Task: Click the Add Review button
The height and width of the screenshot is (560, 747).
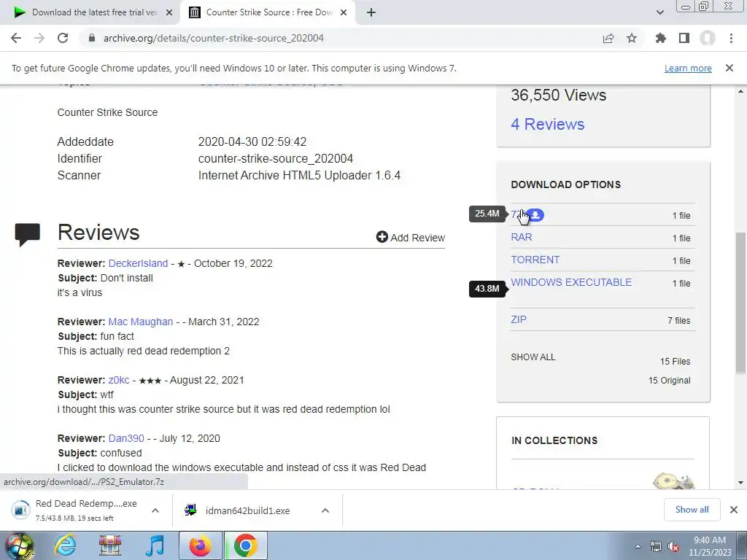Action: (x=411, y=237)
